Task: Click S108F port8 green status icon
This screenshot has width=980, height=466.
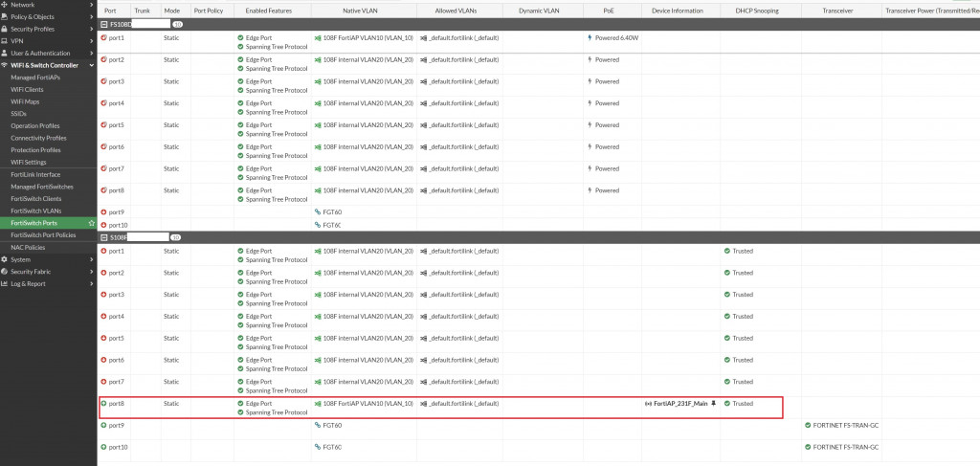Action: (x=103, y=404)
